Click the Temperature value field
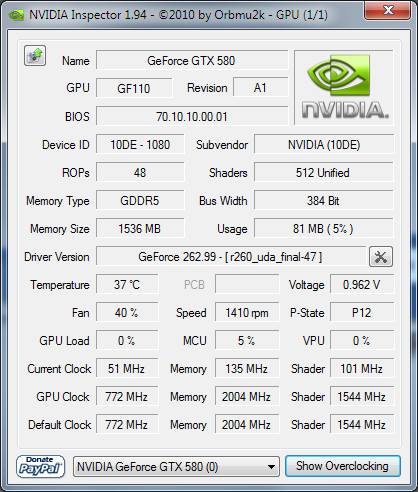The height and width of the screenshot is (492, 418). point(127,284)
